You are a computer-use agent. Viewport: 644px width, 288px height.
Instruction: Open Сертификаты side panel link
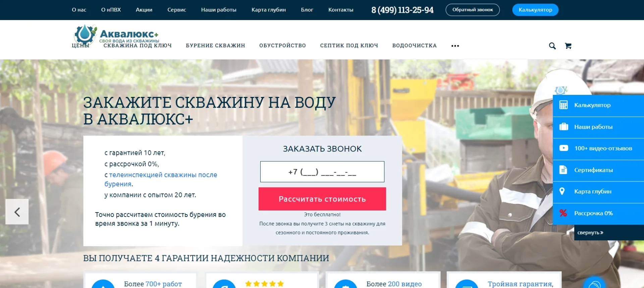click(x=598, y=170)
